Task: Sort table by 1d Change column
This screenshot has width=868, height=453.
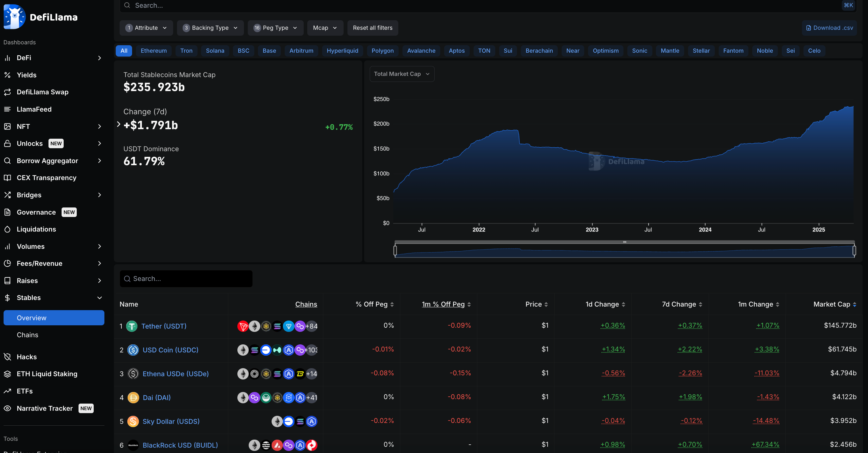Action: 606,304
